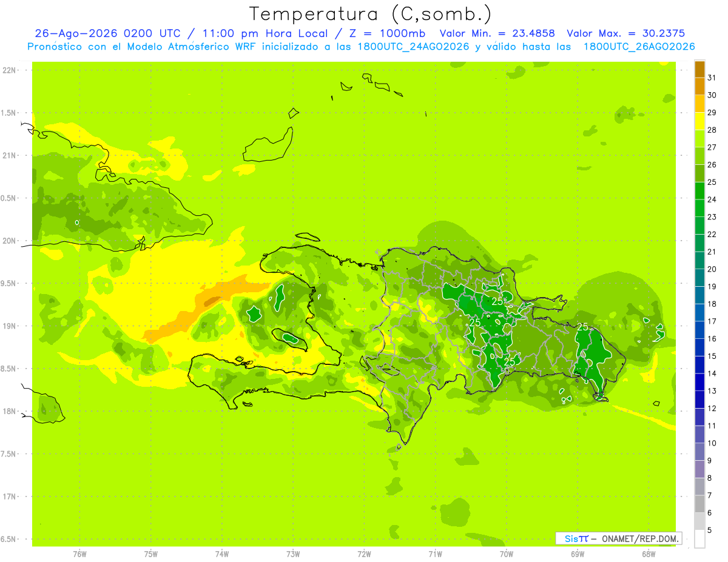Image resolution: width=728 pixels, height=562 pixels.
Task: Click the '19N' latitude label
Action: point(9,326)
